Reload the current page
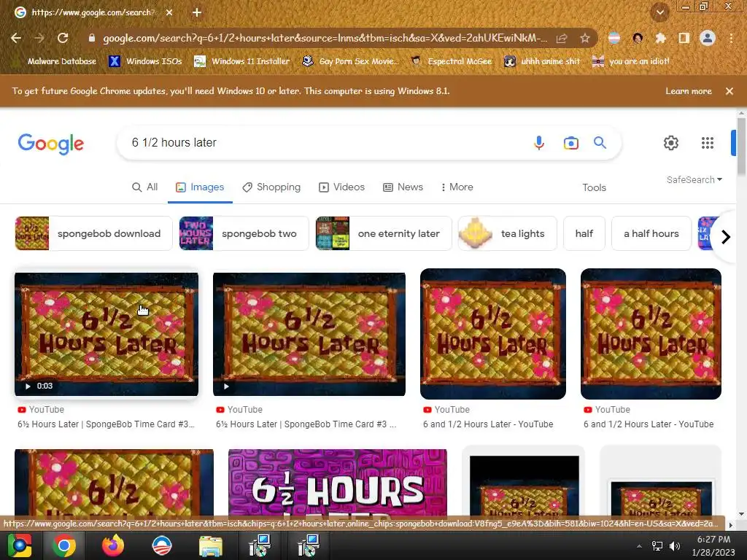747x560 pixels. pos(63,38)
